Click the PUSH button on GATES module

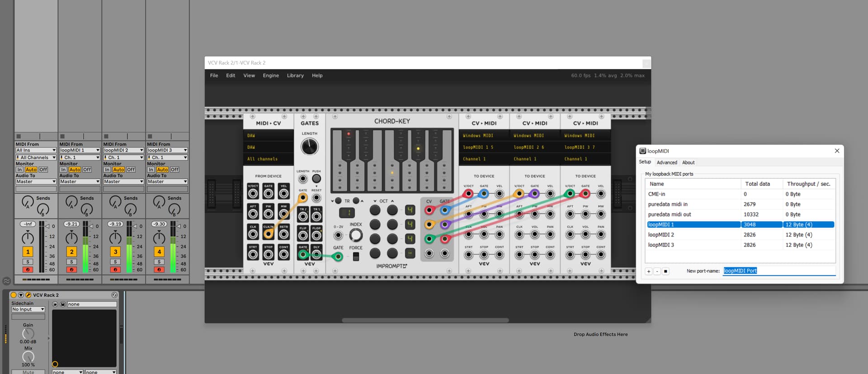click(316, 179)
